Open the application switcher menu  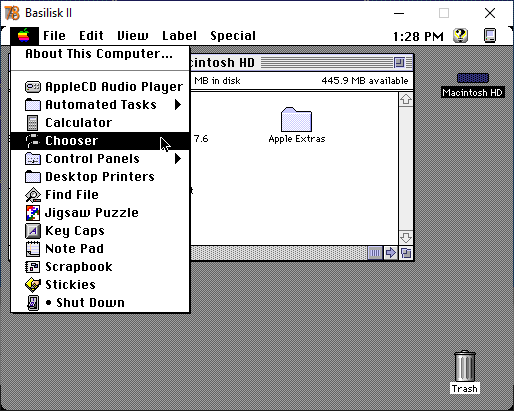coord(490,36)
